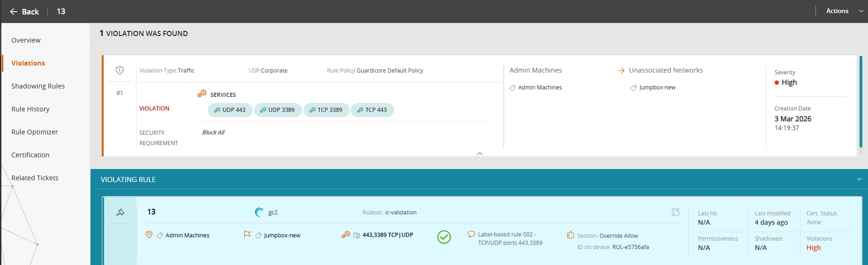The height and width of the screenshot is (265, 868).
Task: Open the rule details panel icon
Action: [x=675, y=212]
